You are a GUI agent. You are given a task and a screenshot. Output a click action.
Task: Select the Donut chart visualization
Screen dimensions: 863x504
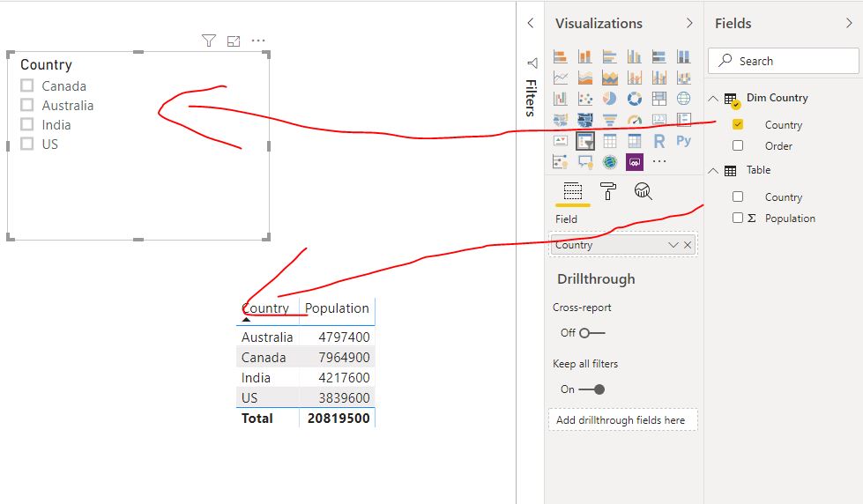(634, 99)
